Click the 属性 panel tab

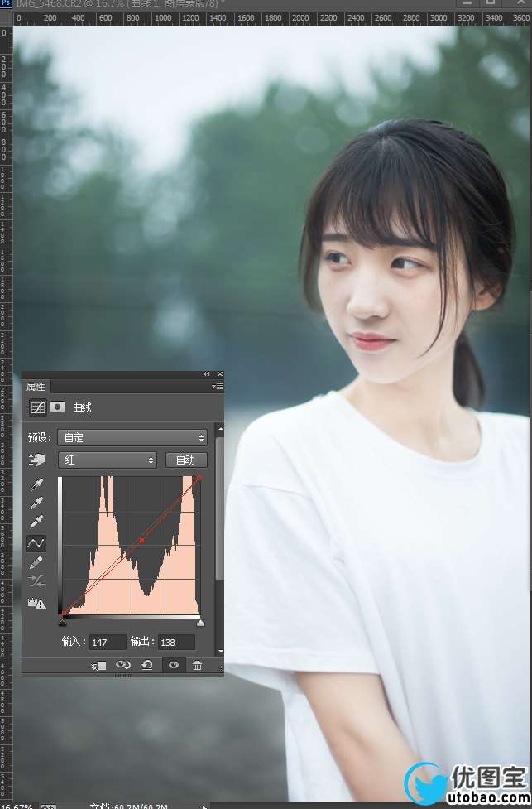click(36, 387)
